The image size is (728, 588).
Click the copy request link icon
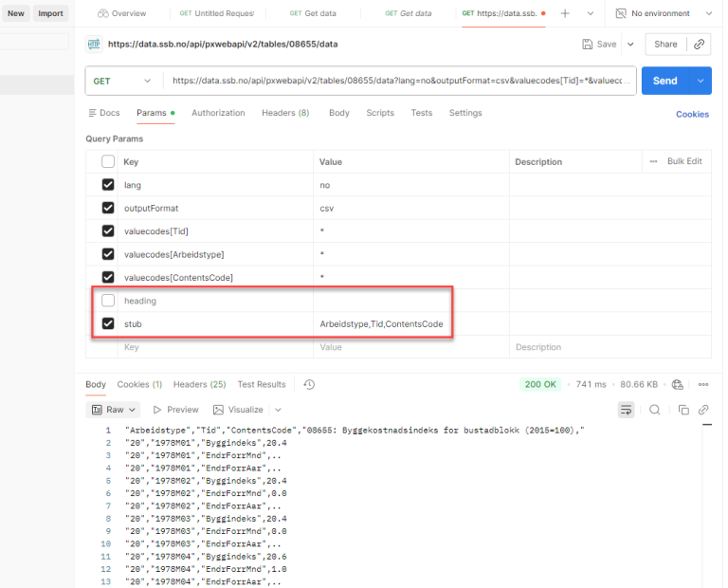(700, 44)
